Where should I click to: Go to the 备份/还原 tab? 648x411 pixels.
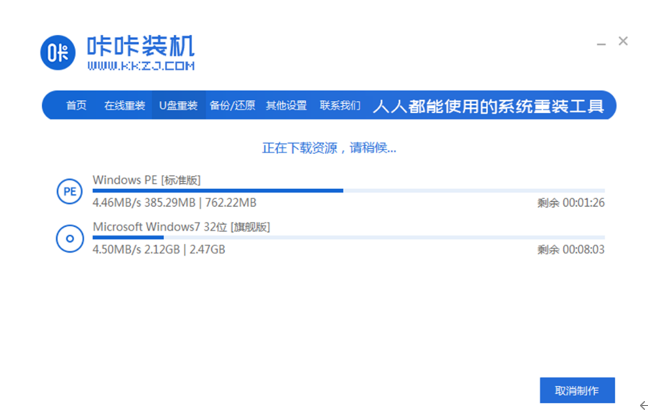point(232,106)
